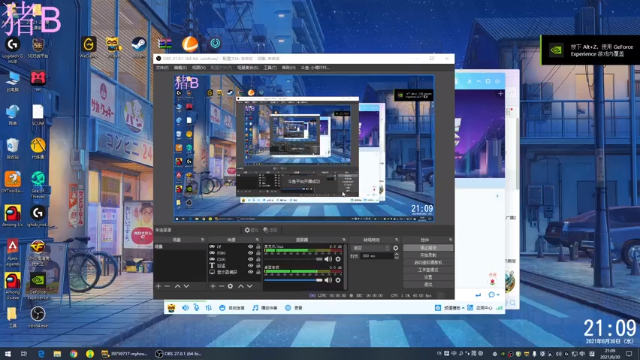Open Recycle Bin on desktop
The width and height of the screenshot is (640, 360).
[x=13, y=148]
